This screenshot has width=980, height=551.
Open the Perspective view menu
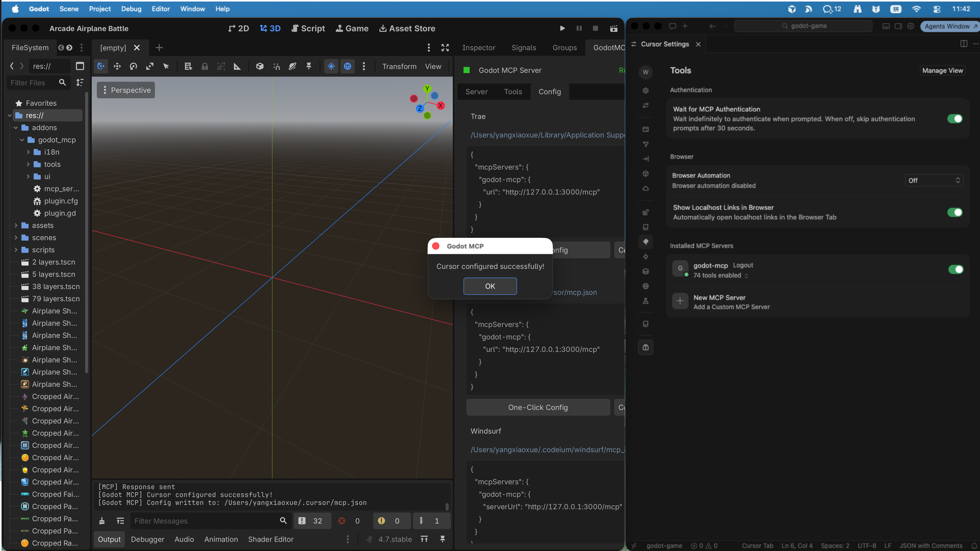coord(126,90)
